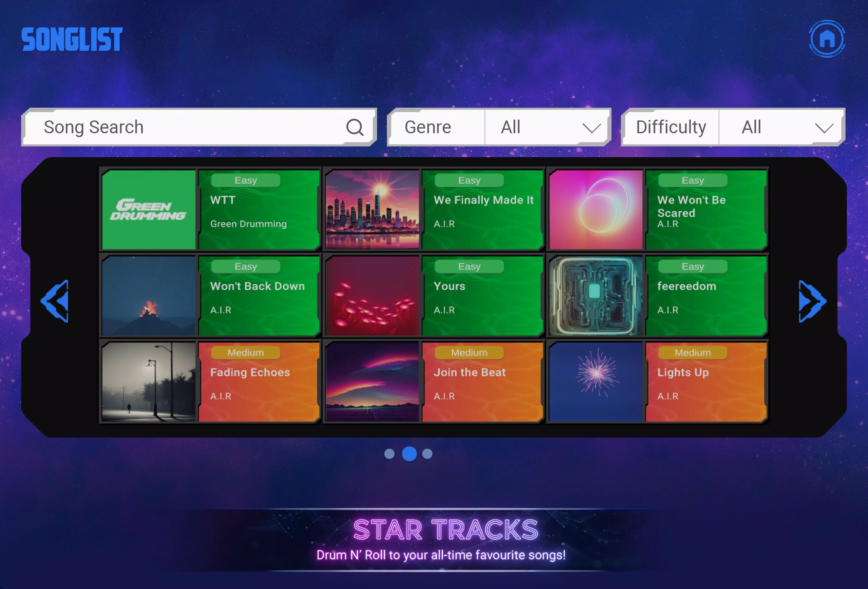The image size is (868, 589).
Task: Open the Difficulty dropdown
Action: pyautogui.click(x=781, y=127)
